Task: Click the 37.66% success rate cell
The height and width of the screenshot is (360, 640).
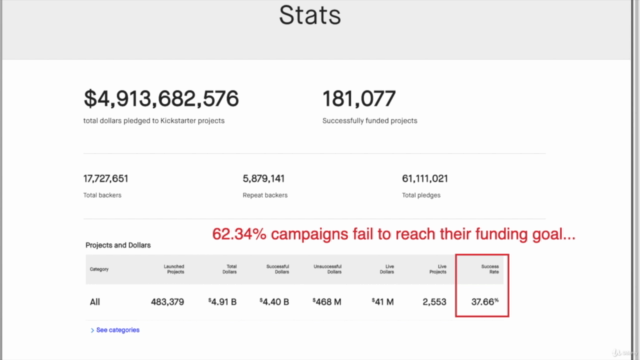Action: pyautogui.click(x=485, y=302)
